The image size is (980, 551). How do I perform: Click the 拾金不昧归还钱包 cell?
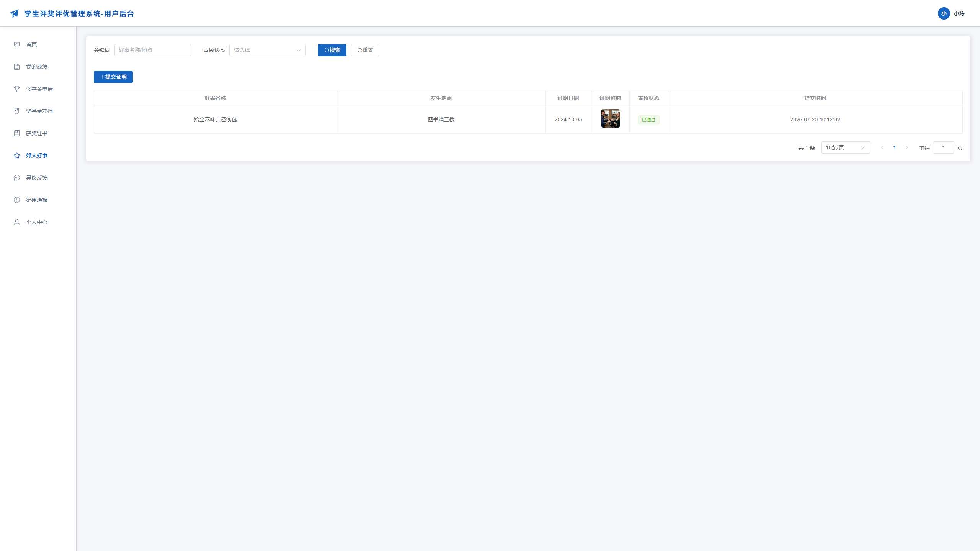coord(215,120)
